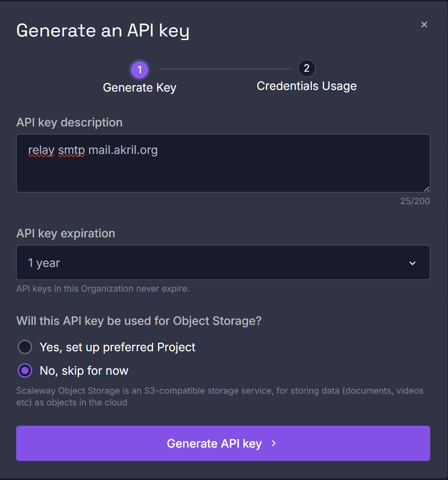This screenshot has height=480, width=448.
Task: Click the purple step 1 circle
Action: point(140,70)
